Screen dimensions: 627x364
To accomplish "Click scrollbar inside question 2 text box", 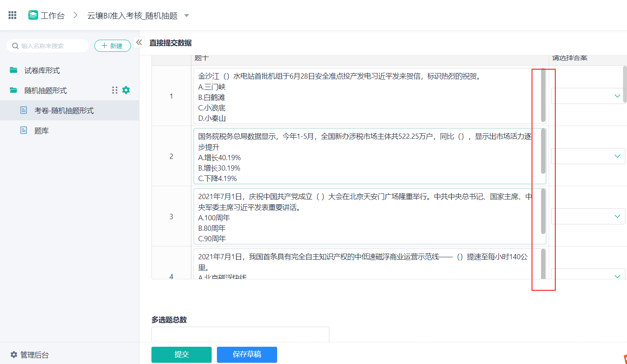I will click(543, 152).
